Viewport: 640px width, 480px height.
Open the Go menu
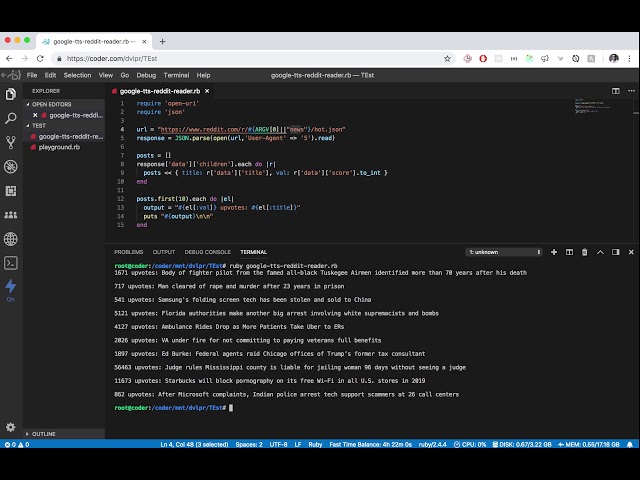coord(124,75)
